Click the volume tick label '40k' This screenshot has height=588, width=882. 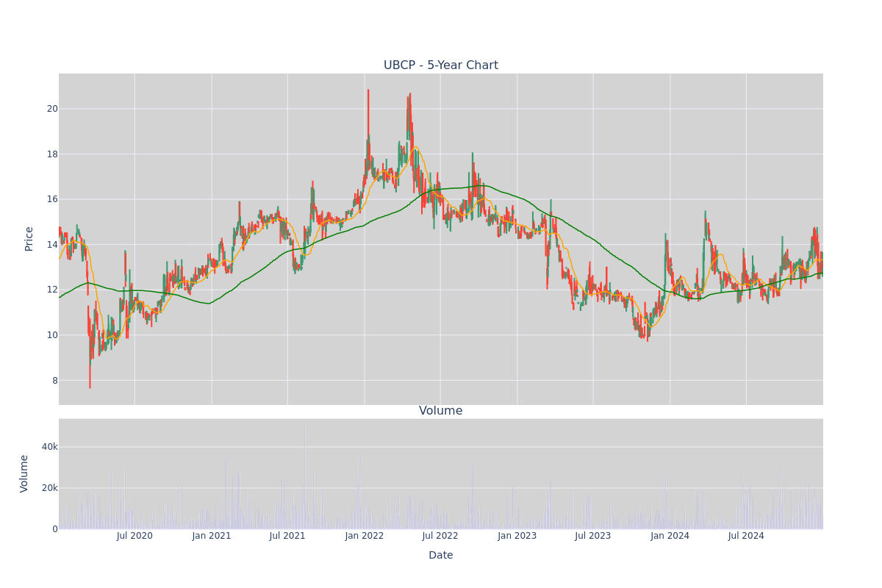coord(49,447)
